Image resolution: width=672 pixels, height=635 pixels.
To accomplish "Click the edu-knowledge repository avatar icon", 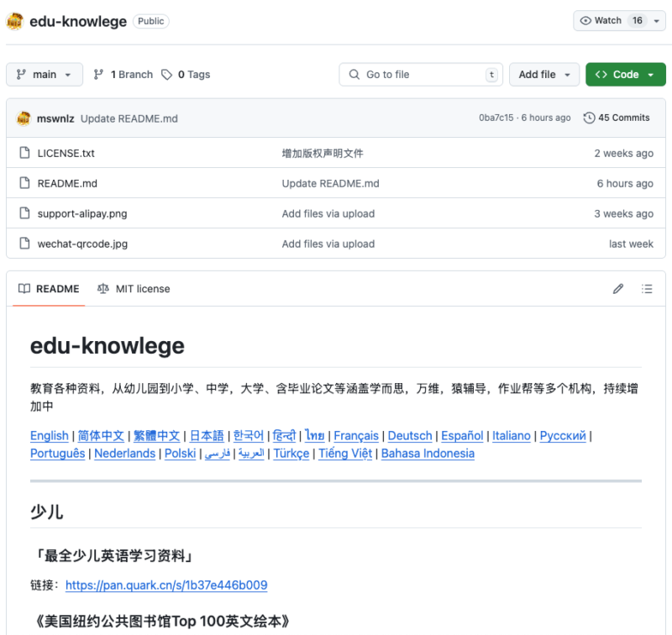I will [x=14, y=21].
